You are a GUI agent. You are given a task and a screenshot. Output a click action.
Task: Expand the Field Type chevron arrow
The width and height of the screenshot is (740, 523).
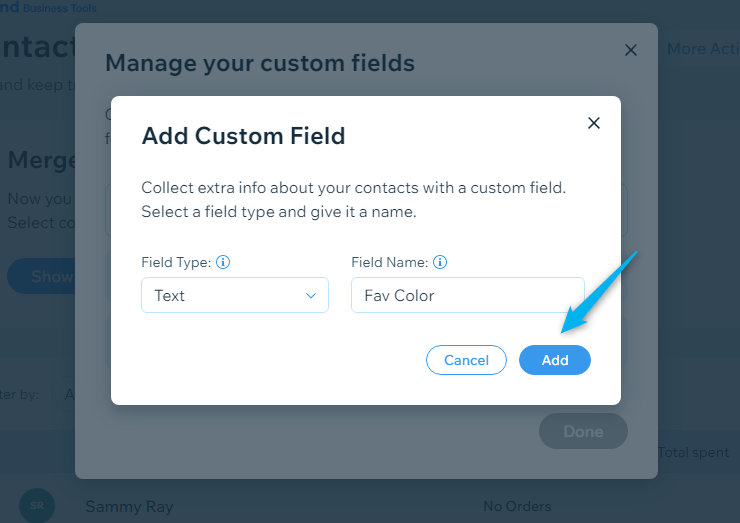(x=311, y=295)
